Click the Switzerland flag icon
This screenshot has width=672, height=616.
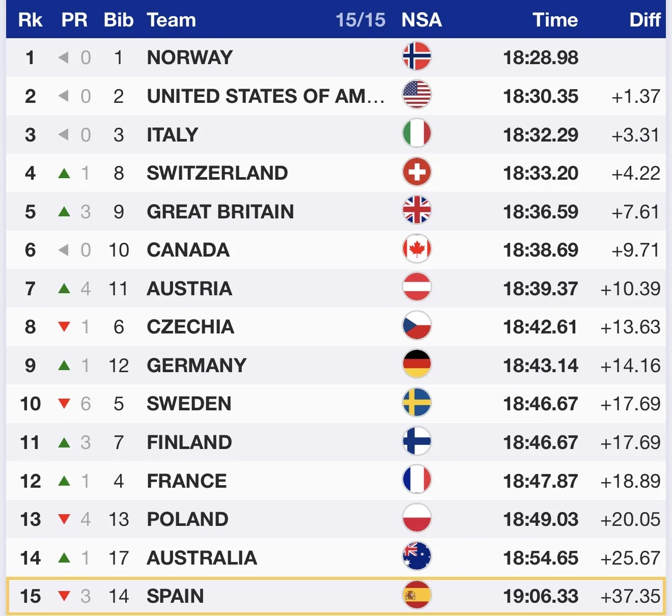(x=416, y=172)
